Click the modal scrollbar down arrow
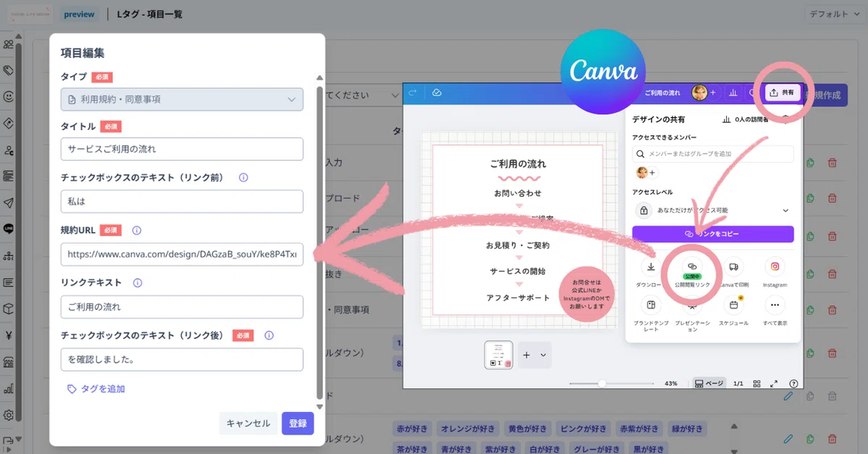 [x=319, y=408]
